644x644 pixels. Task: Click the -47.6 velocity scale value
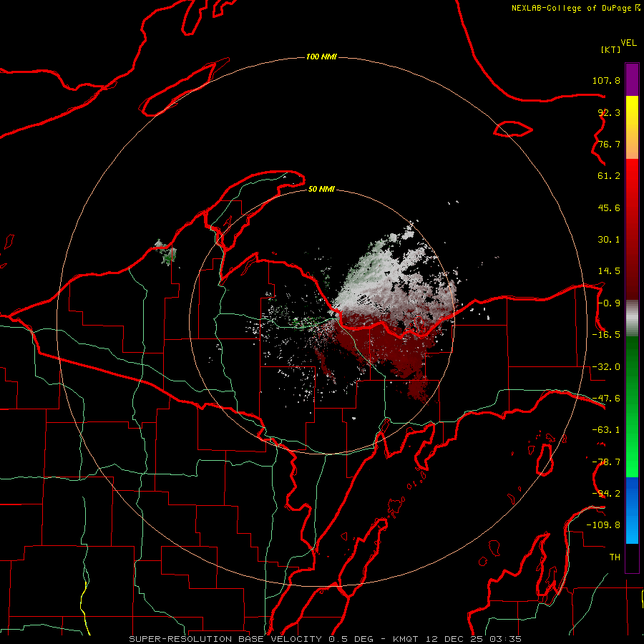click(x=606, y=399)
